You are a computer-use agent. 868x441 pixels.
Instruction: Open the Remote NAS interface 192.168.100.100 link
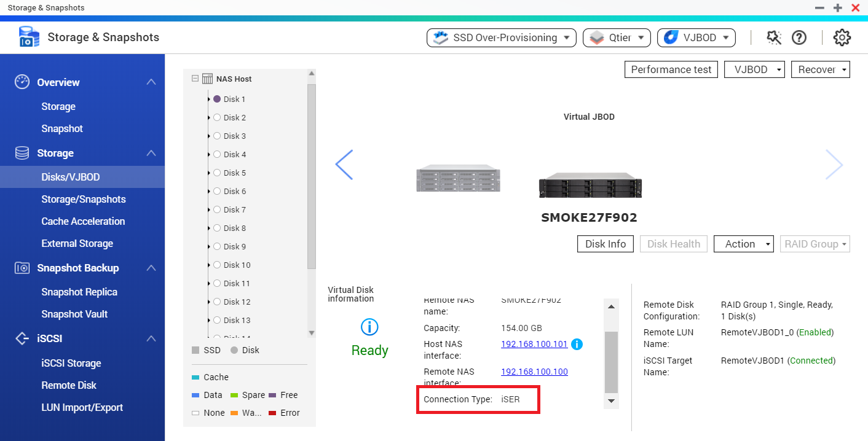tap(534, 372)
